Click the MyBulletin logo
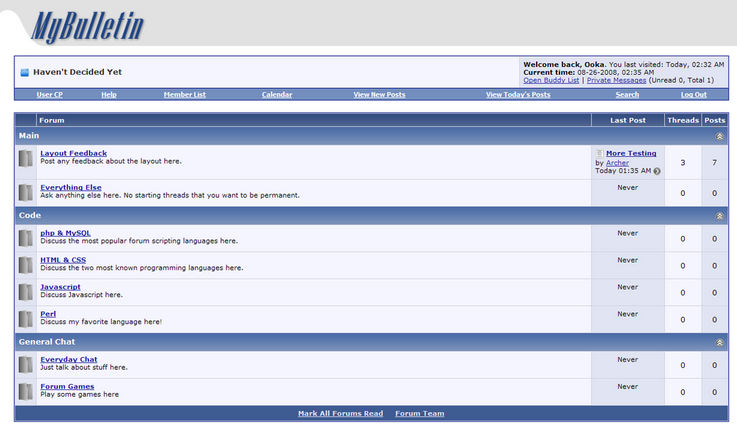Image resolution: width=737 pixels, height=424 pixels. pyautogui.click(x=87, y=27)
